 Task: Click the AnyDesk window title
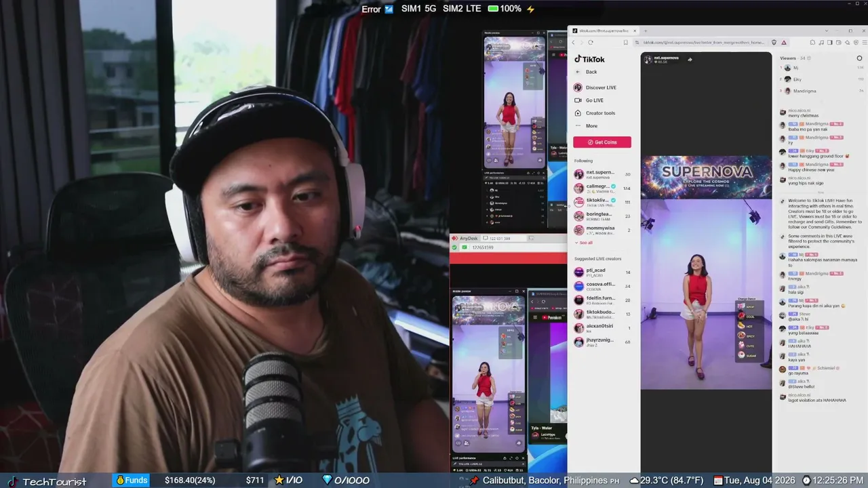(469, 239)
